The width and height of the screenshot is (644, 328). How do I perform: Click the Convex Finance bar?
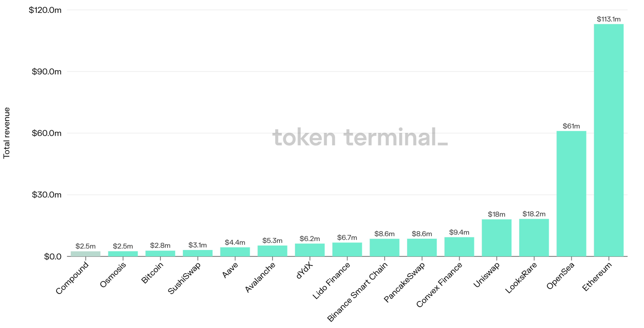[459, 246]
